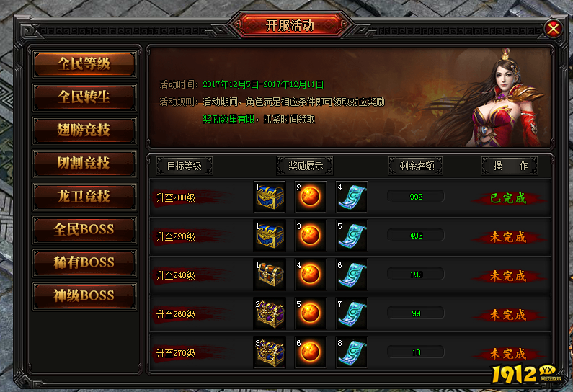Close the 开服活动 window

[554, 29]
